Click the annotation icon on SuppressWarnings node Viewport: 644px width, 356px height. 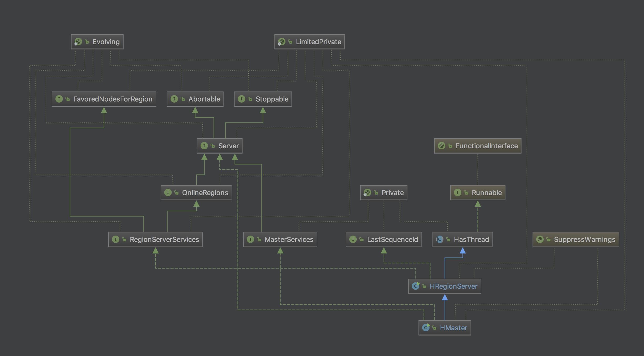click(x=540, y=240)
